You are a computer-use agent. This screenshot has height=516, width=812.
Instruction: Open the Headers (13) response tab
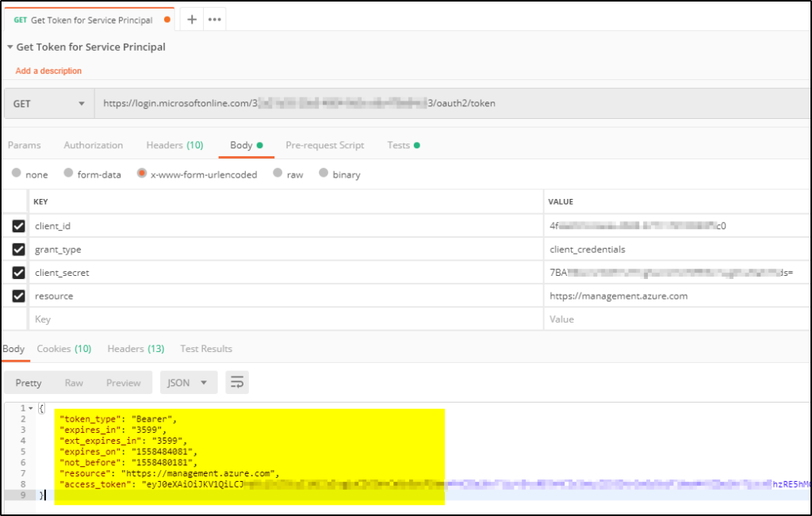[135, 348]
